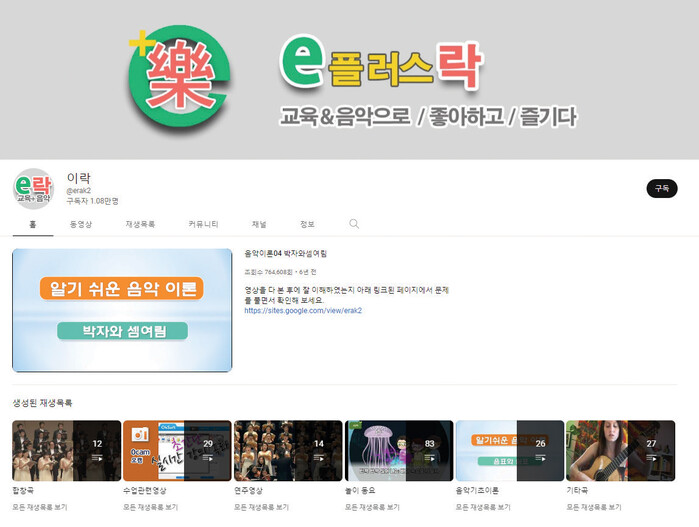The width and height of the screenshot is (699, 527).
Task: Click the @erak2 channel handle
Action: point(78,190)
